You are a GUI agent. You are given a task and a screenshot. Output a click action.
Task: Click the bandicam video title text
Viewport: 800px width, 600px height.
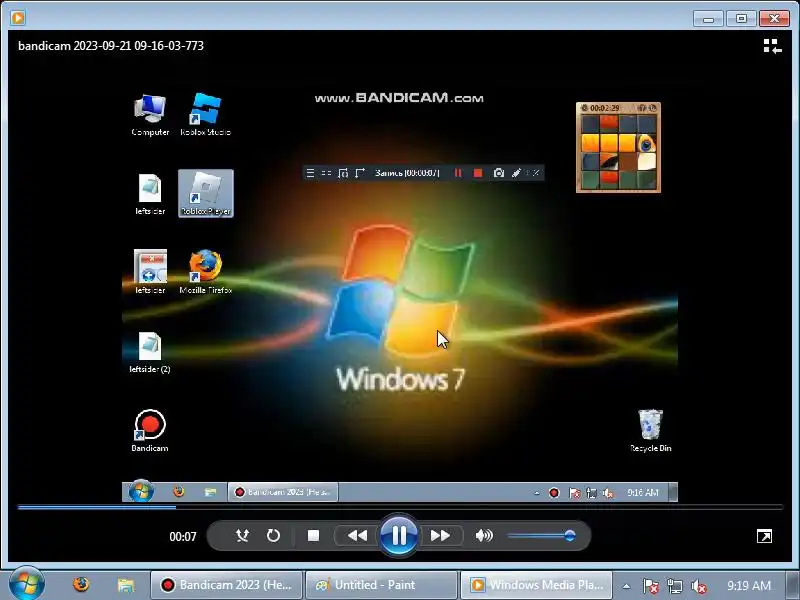(x=111, y=46)
